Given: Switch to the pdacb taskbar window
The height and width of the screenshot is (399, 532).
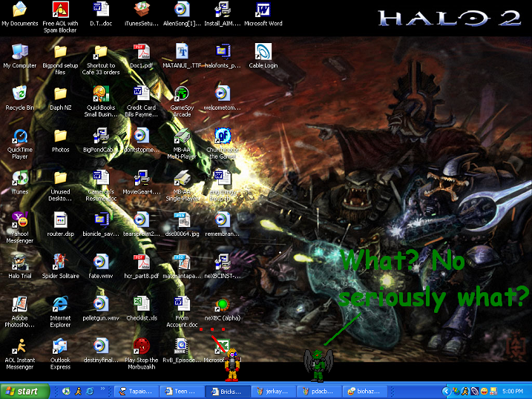Looking at the screenshot, I should pyautogui.click(x=318, y=392).
